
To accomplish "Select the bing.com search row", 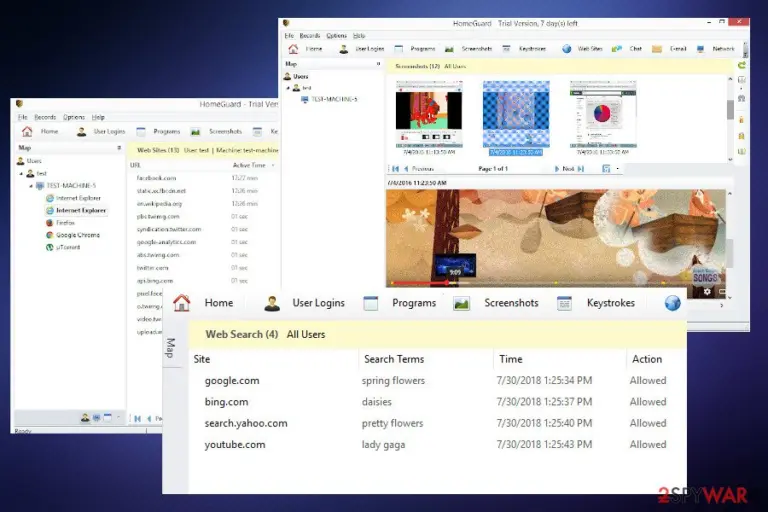I will 436,402.
